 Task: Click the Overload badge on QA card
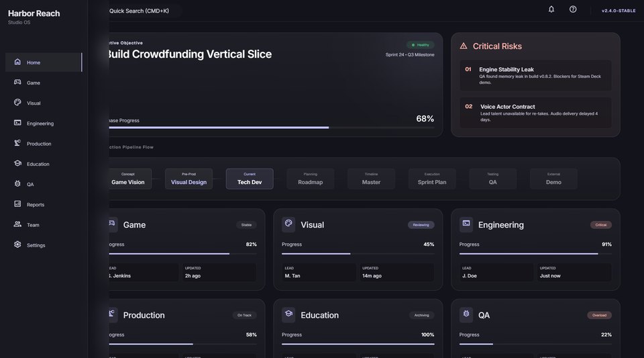pos(599,315)
